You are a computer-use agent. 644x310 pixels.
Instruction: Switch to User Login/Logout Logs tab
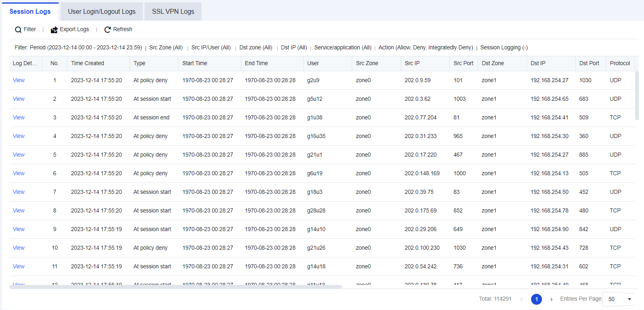[x=102, y=11]
